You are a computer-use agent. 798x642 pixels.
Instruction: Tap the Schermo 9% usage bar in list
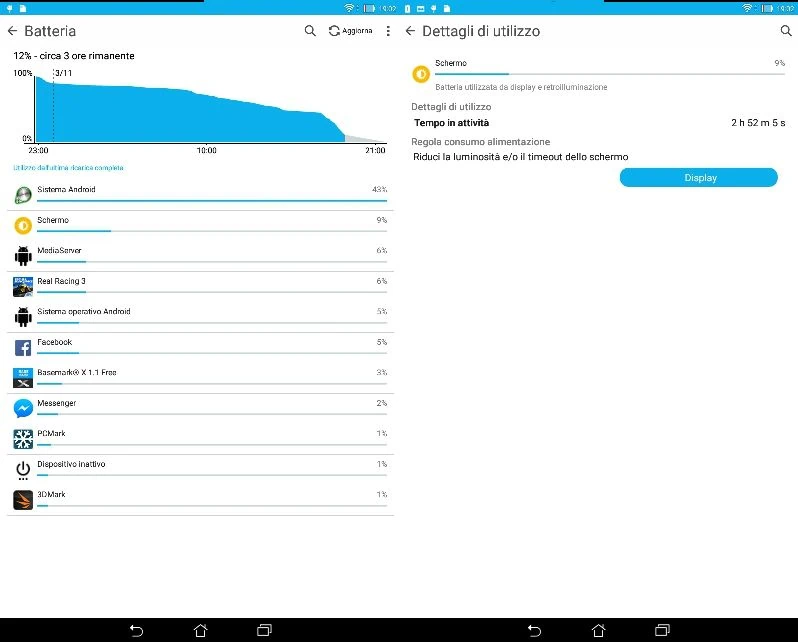tap(212, 231)
